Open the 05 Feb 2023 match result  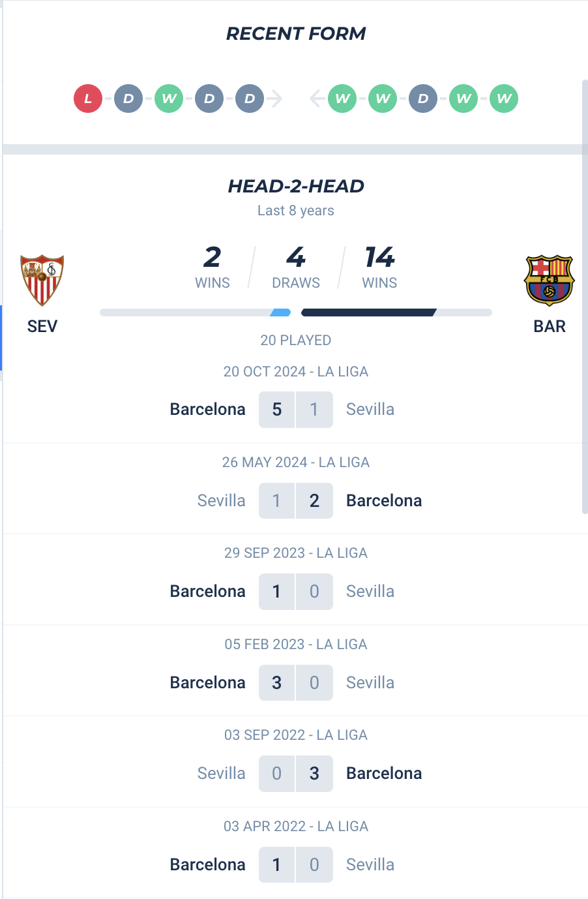click(295, 682)
